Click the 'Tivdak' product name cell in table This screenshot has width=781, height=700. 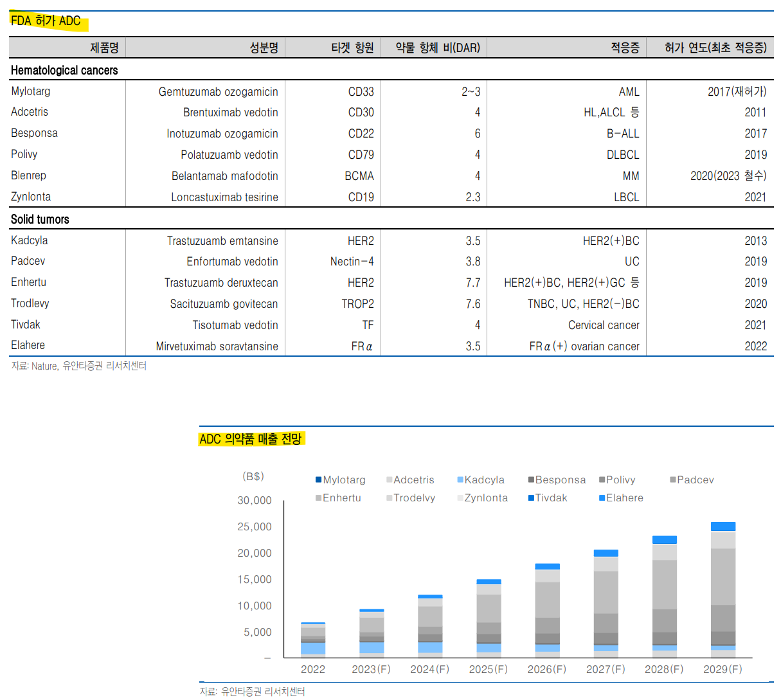[26, 325]
